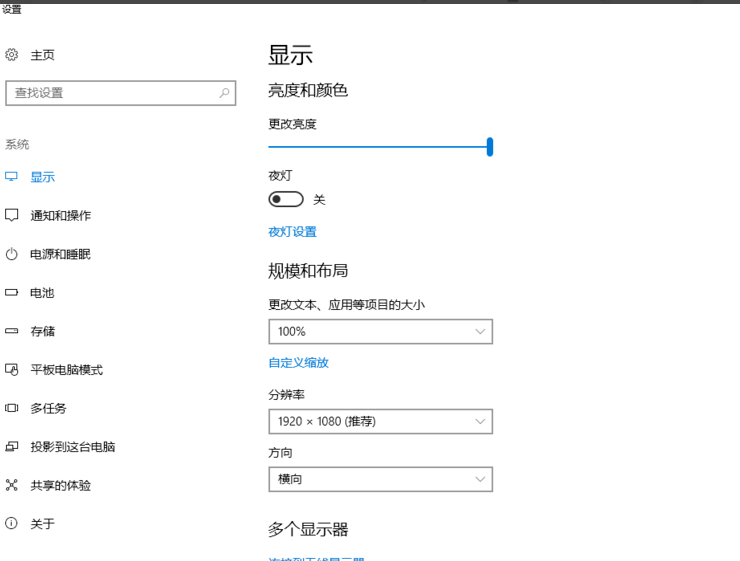Toggle the Night light switch
Viewport: 740px width, 561px height.
286,200
